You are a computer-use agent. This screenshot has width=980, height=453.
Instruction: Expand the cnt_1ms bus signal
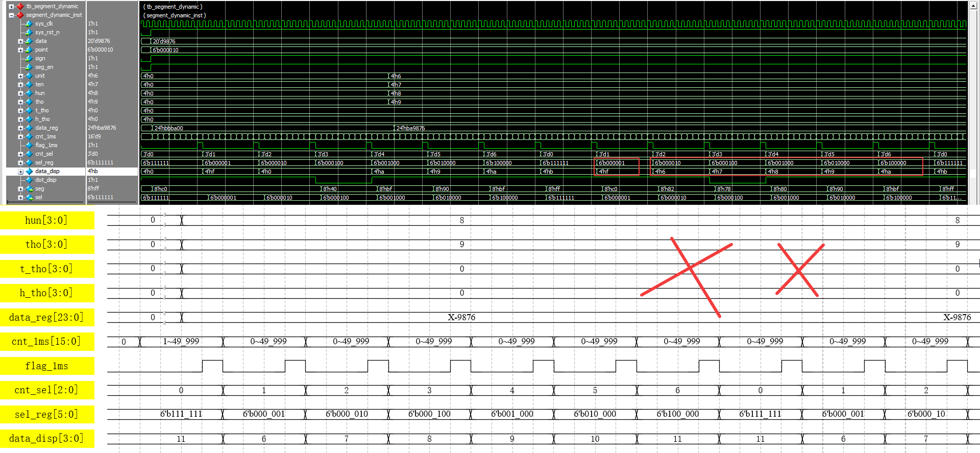tap(20, 137)
